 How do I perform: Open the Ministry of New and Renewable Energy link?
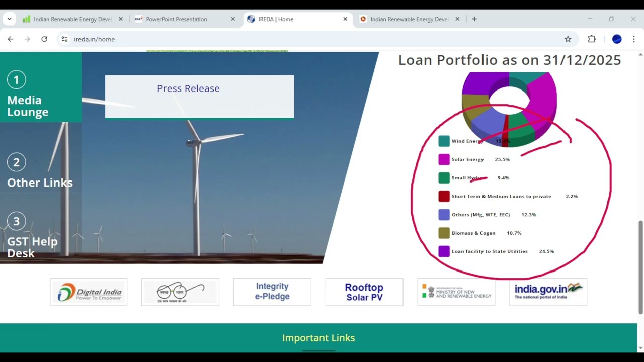tap(456, 292)
